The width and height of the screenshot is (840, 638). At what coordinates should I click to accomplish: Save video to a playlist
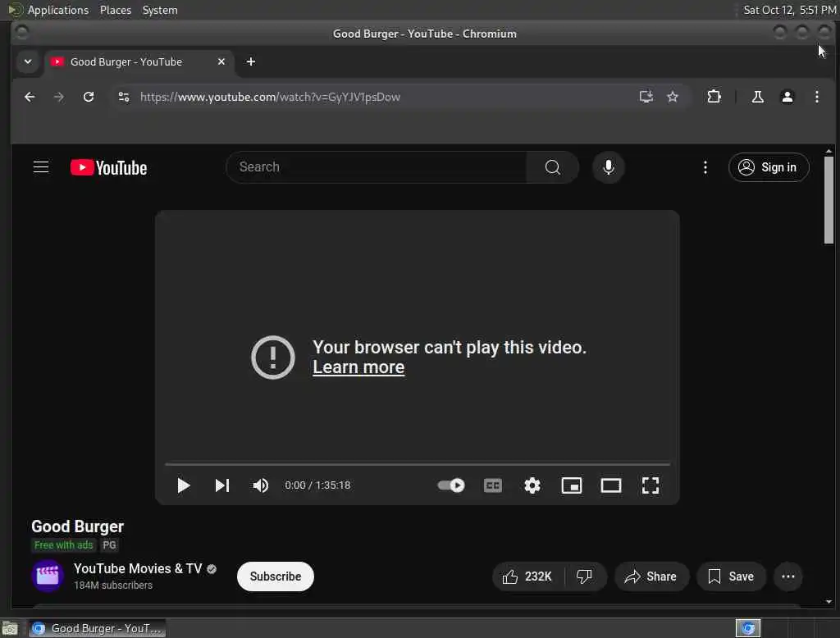tap(731, 576)
